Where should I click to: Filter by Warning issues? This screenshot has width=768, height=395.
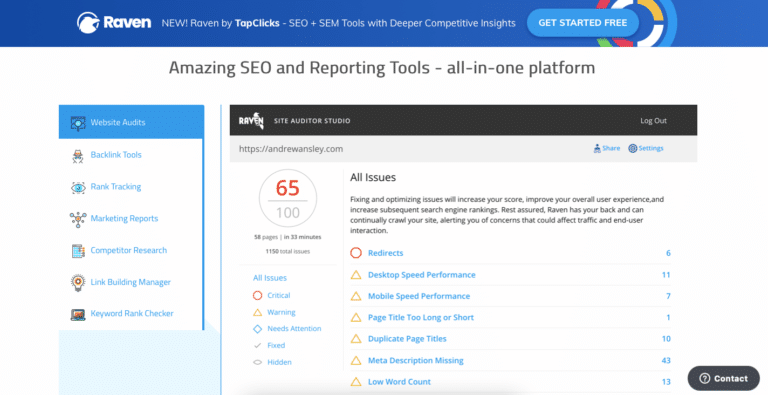281,312
